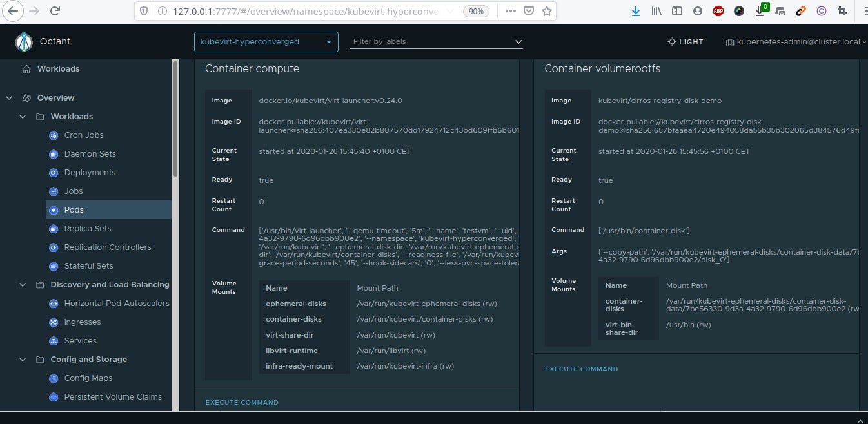Open the kubernetes-admin@cluster.local context dropdown

[x=796, y=42]
